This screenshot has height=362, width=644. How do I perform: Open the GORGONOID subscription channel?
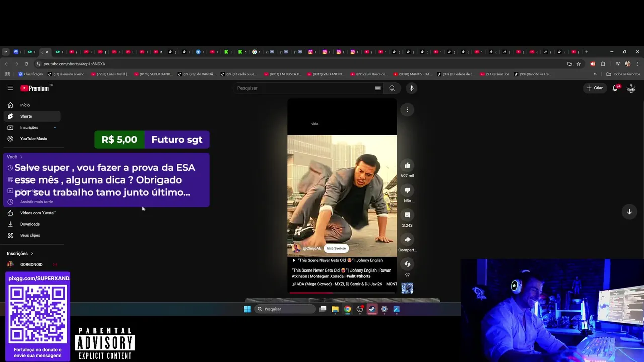(x=31, y=264)
